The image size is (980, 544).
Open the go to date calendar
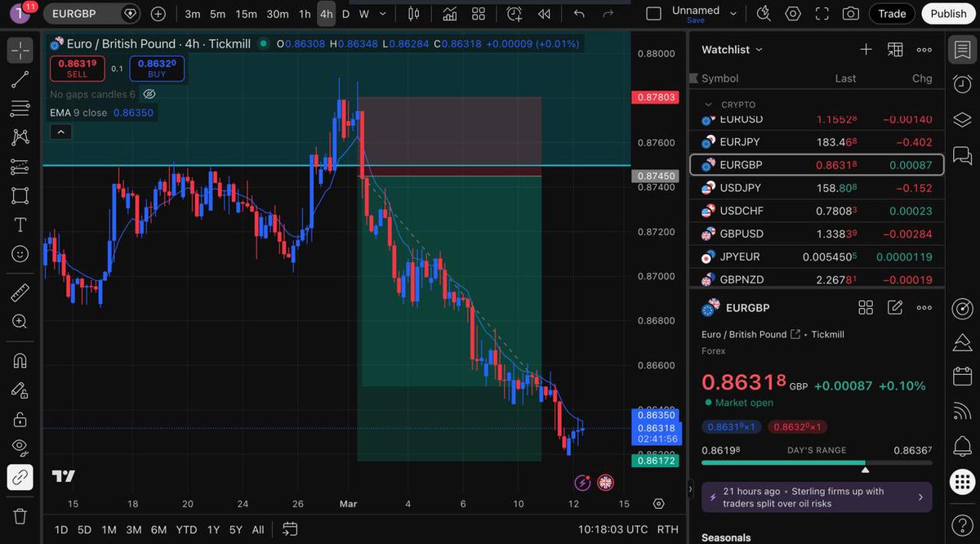[290, 529]
